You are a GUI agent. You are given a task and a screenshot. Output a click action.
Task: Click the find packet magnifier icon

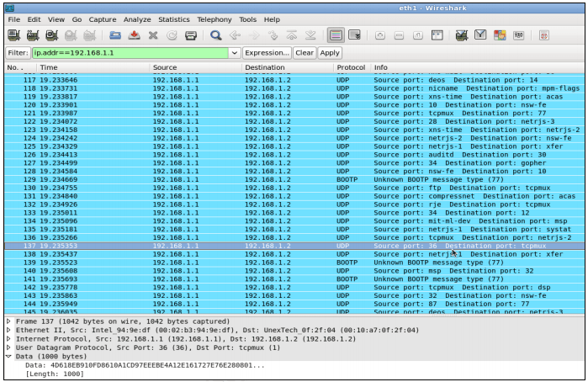click(x=216, y=35)
